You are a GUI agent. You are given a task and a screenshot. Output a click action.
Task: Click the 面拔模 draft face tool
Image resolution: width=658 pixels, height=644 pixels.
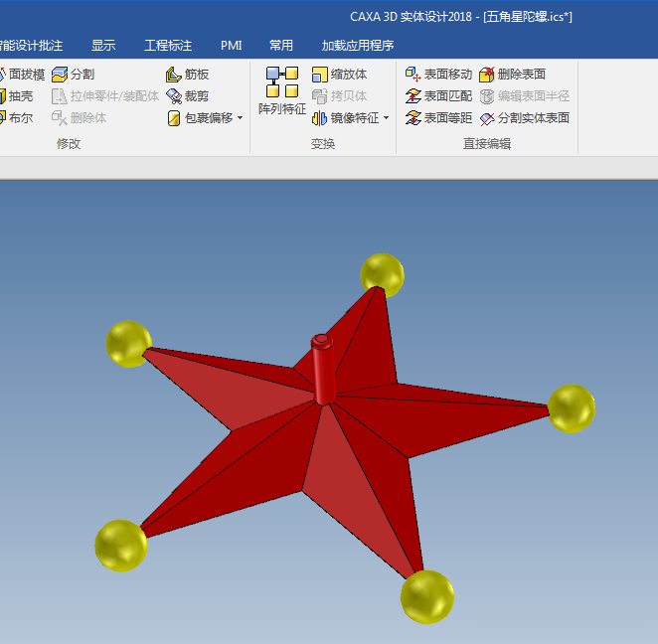(x=22, y=75)
